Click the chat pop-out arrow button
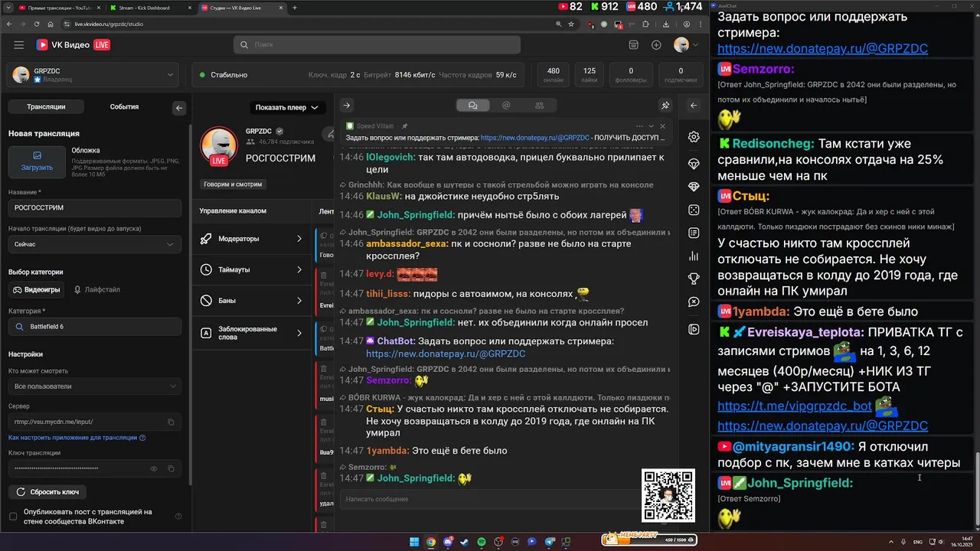980x551 pixels. [x=346, y=106]
